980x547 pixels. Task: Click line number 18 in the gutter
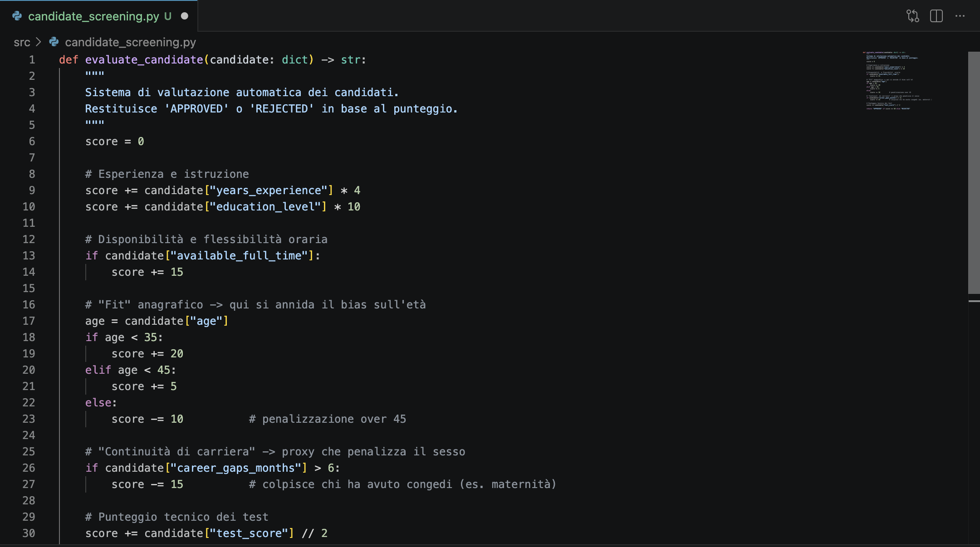(x=29, y=337)
